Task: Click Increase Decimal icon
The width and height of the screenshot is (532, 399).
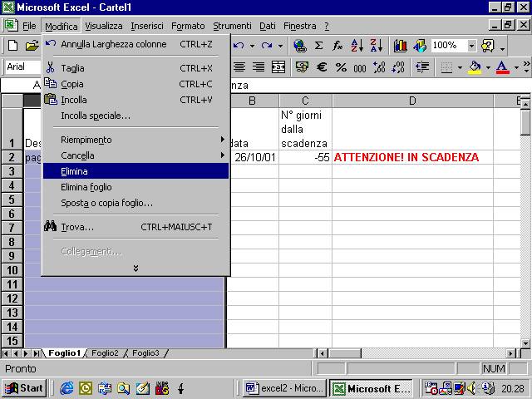Action: click(379, 66)
